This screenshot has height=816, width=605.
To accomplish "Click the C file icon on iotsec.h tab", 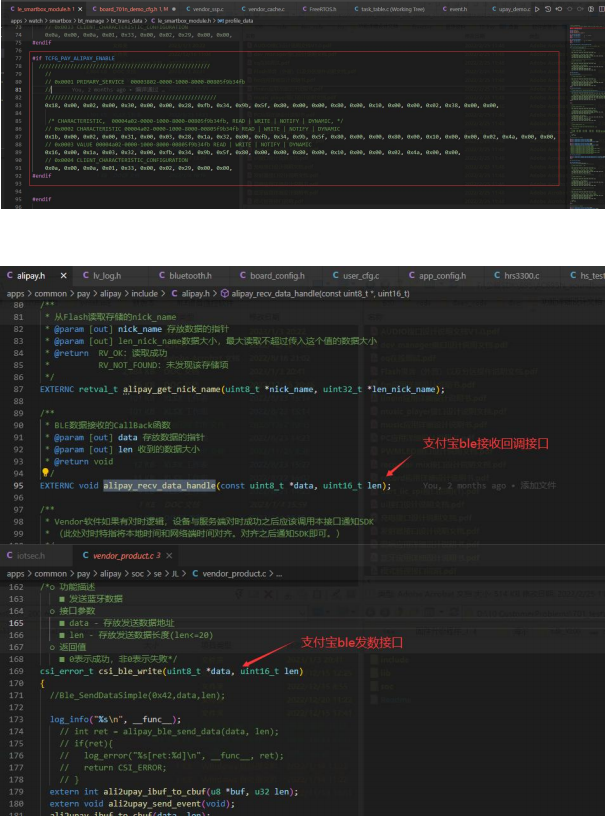I will tap(9, 556).
